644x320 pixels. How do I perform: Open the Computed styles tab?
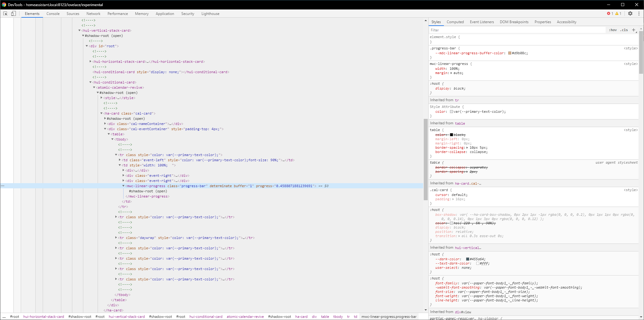(x=455, y=22)
